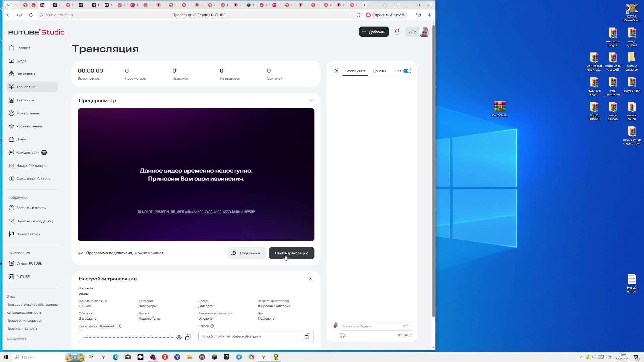Reload the page in browser
The image size is (644, 362).
coord(31,15)
